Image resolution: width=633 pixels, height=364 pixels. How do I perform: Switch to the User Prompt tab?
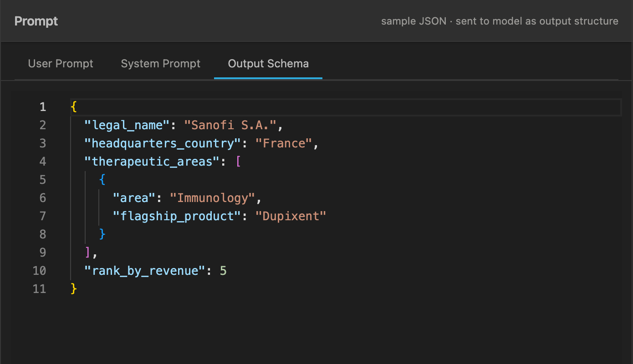coord(61,64)
